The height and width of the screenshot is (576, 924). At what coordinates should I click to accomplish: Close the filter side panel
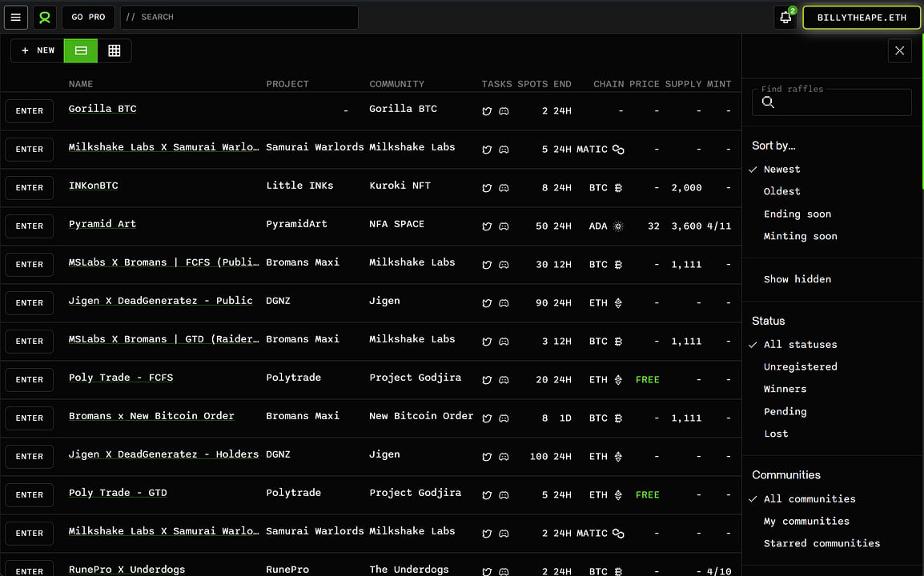click(899, 50)
